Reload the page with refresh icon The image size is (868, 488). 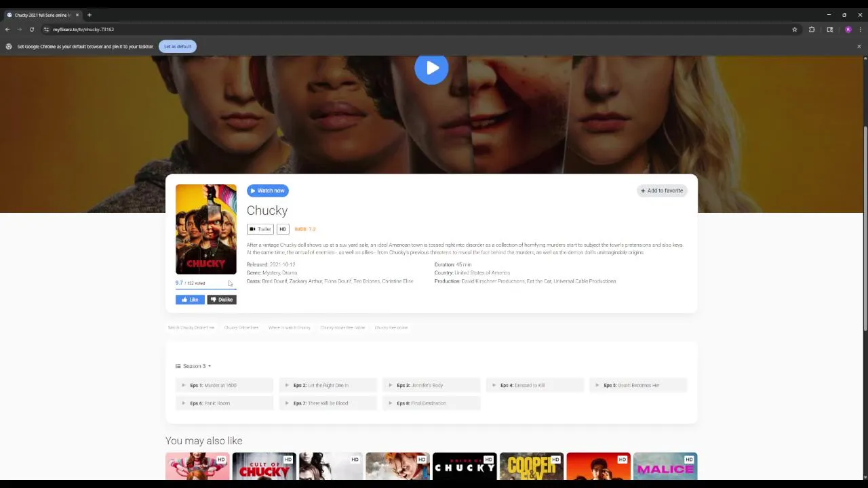click(31, 29)
